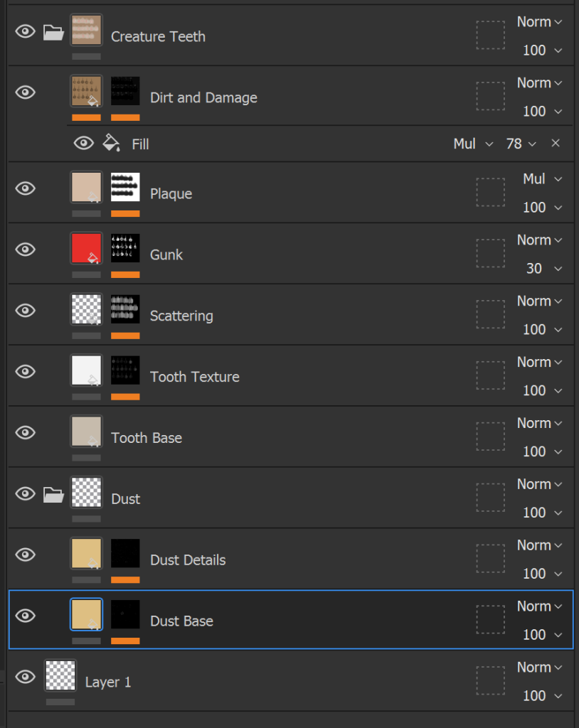Hide the Creature Teeth folder

point(26,32)
